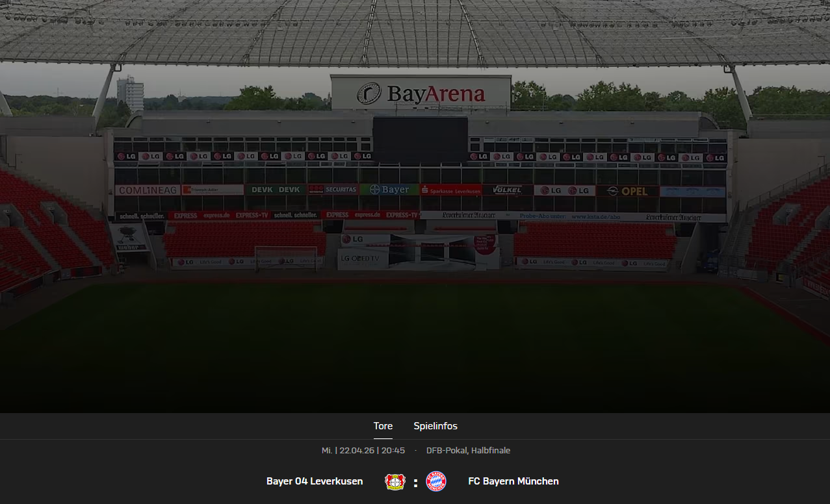830x504 pixels.
Task: Click the DFB-Pokal, Halbfinale competition label
Action: (x=468, y=450)
